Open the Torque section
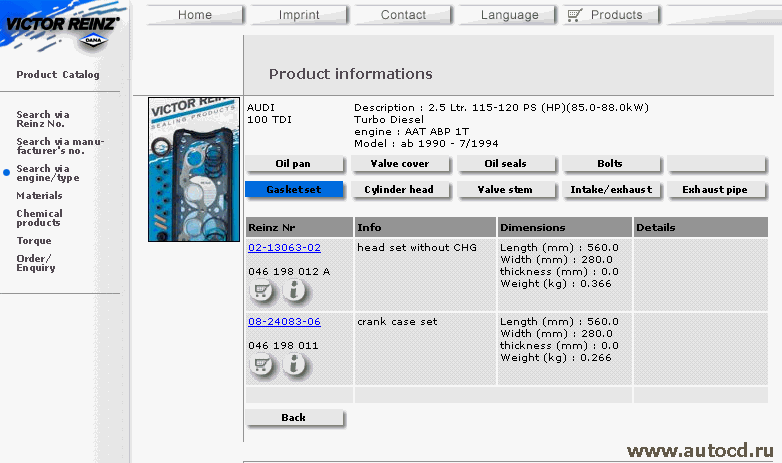Viewport: 782px width, 463px height. point(34,240)
